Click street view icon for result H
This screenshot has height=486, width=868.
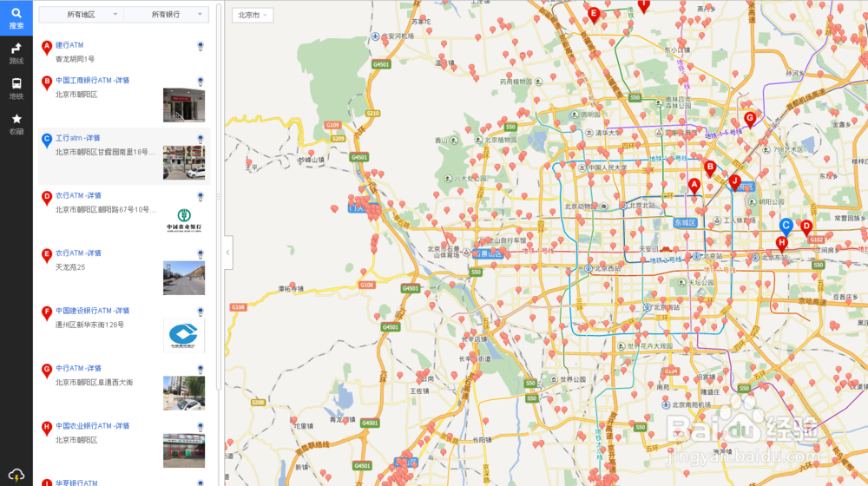click(201, 427)
